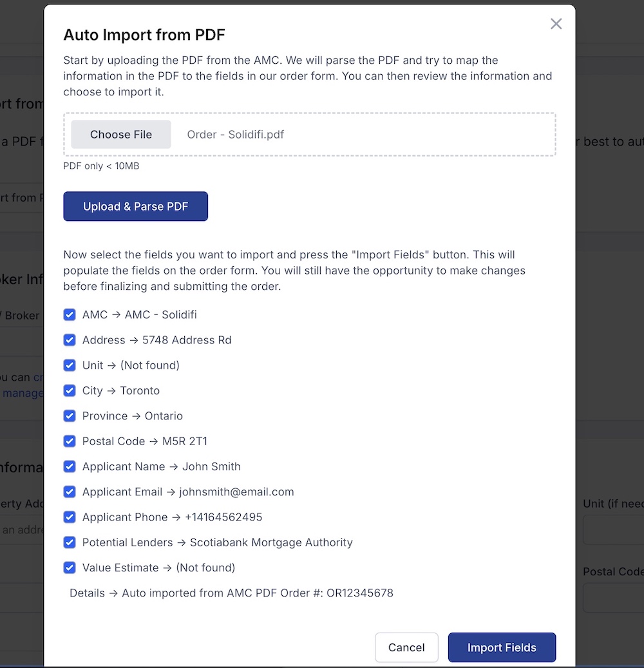Uncheck the City Toronto import option

click(70, 390)
